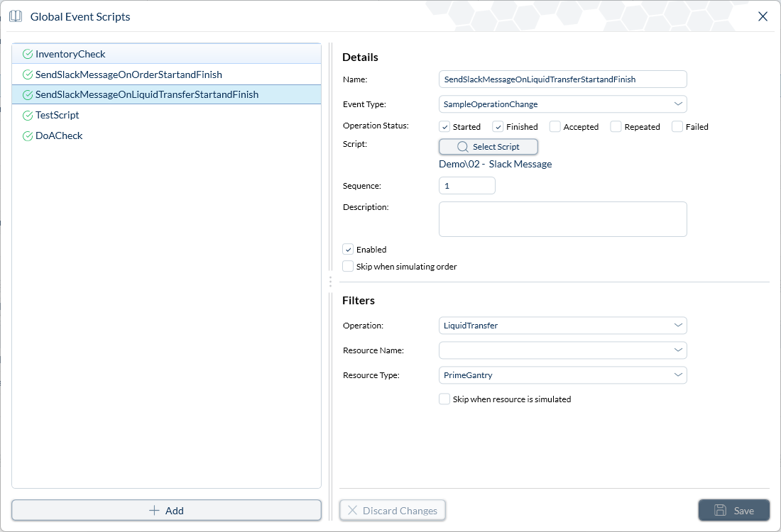Viewport: 781px width, 532px height.
Task: Toggle the Enabled checkbox
Action: click(348, 249)
